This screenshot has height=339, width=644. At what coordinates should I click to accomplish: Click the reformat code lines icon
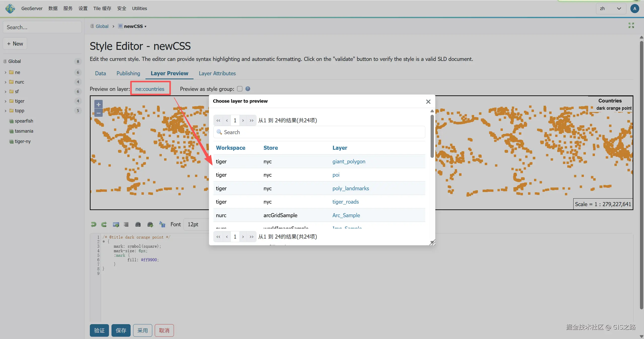click(x=126, y=224)
